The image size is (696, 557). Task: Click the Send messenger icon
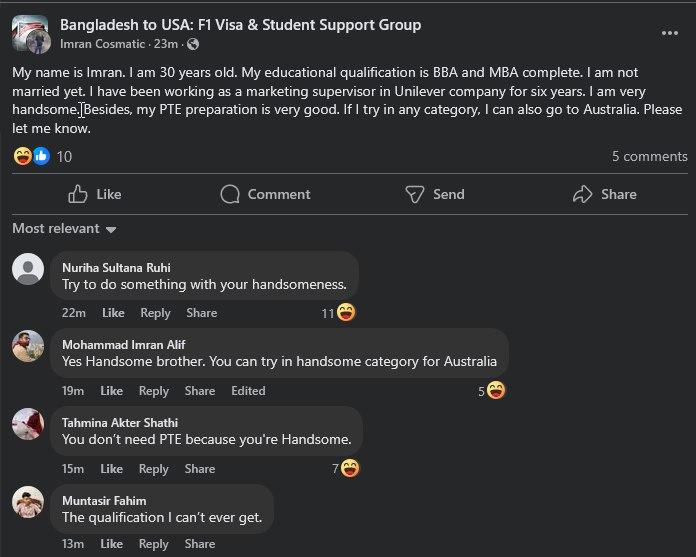pos(415,194)
